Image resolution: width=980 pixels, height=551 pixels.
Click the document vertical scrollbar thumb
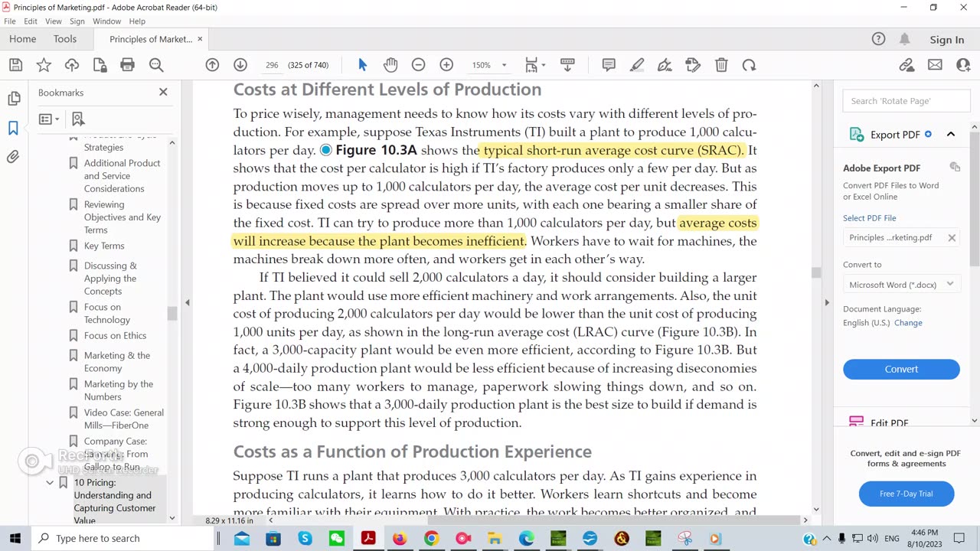click(815, 272)
